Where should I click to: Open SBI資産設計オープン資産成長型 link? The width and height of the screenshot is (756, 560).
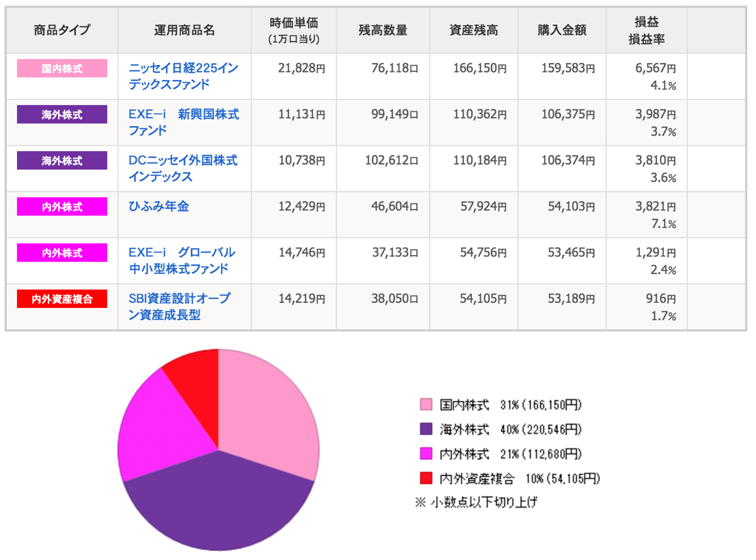pos(180,307)
